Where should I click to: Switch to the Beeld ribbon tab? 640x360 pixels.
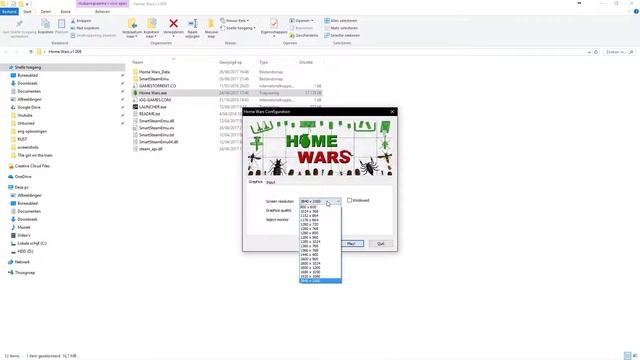click(65, 11)
